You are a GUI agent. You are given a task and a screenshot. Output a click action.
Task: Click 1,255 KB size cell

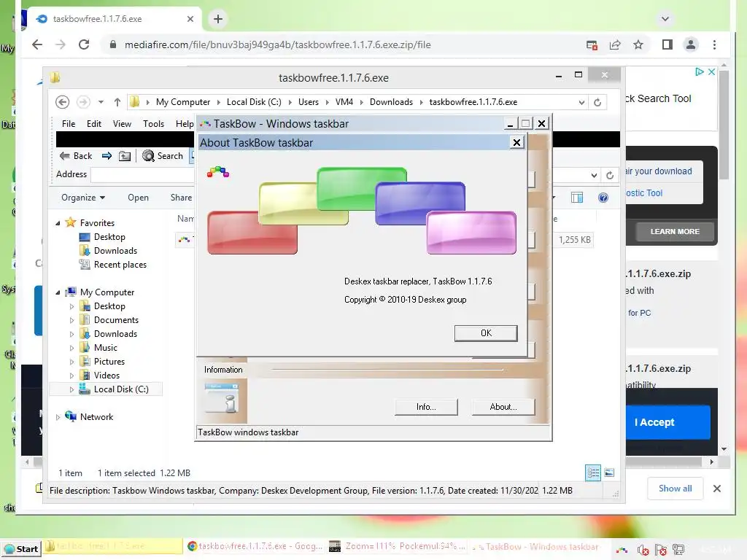pos(575,239)
